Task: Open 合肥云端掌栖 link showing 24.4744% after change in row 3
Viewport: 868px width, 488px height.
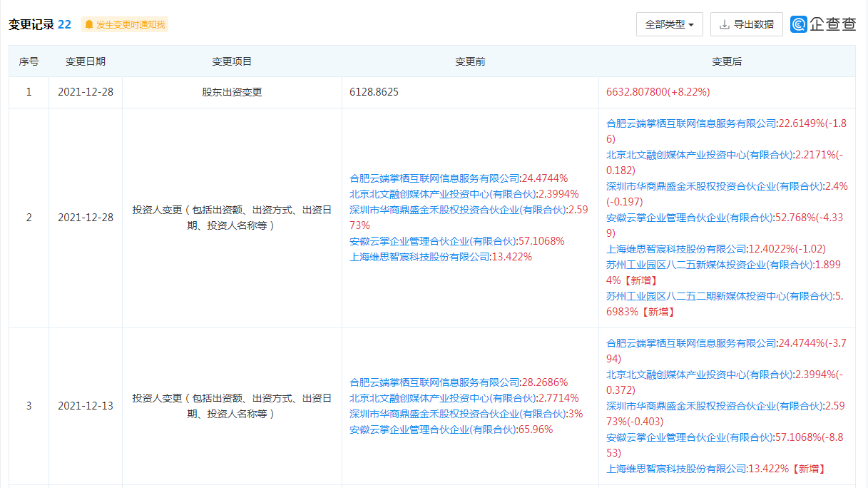Action: (x=691, y=343)
